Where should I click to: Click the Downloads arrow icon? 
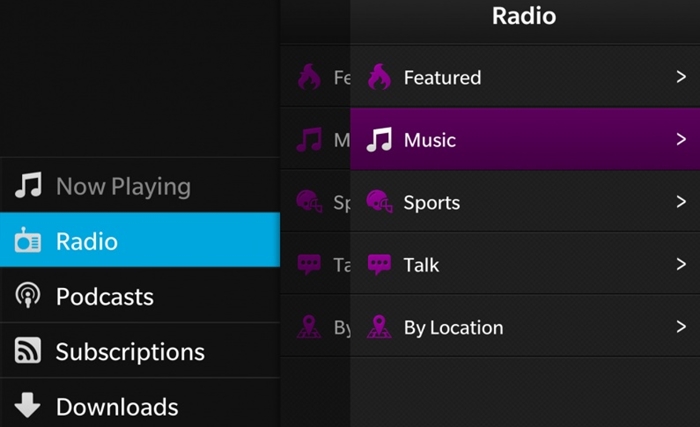point(28,406)
